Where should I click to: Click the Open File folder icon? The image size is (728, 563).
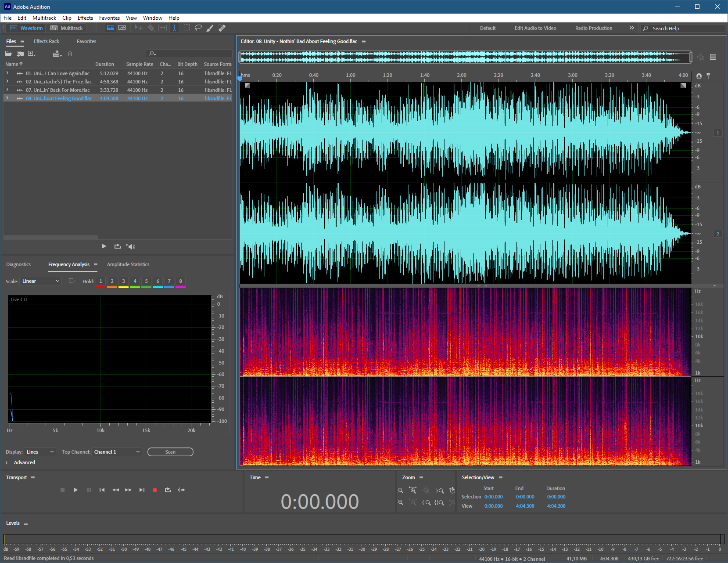[x=8, y=54]
